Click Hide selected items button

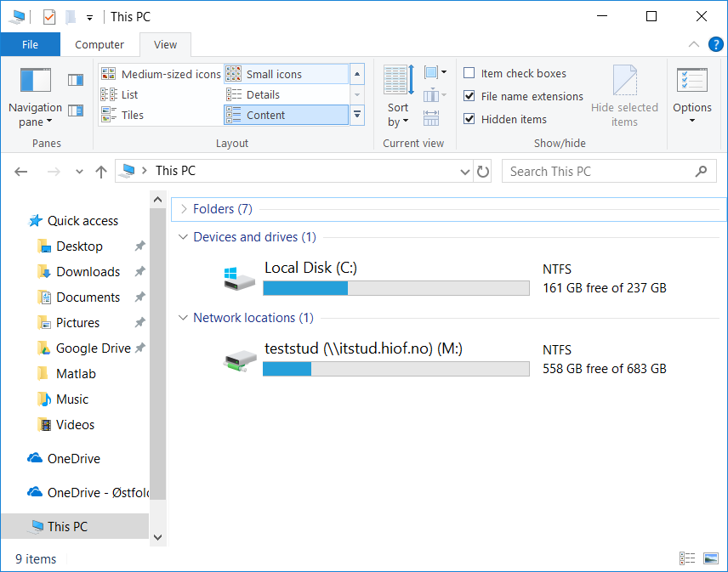tap(624, 97)
